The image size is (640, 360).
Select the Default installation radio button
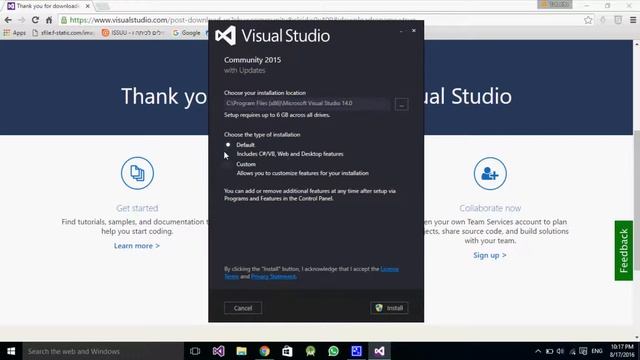point(228,144)
